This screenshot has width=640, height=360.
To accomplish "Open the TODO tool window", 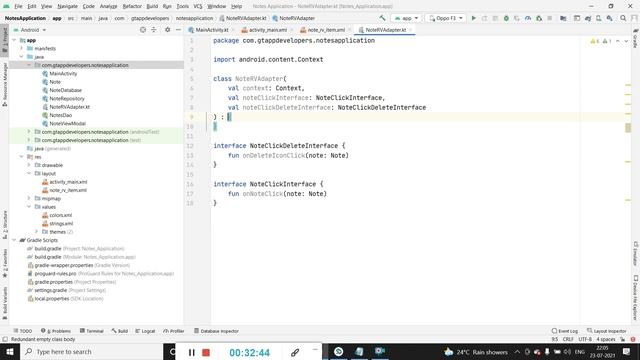I will click(22, 331).
